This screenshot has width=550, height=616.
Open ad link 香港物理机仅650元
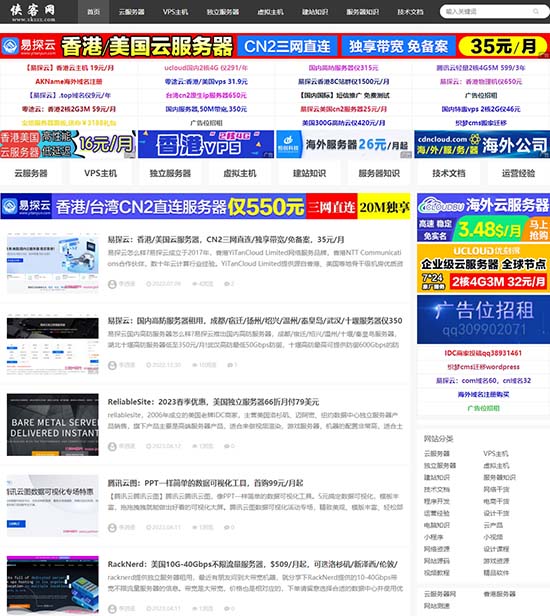(481, 82)
